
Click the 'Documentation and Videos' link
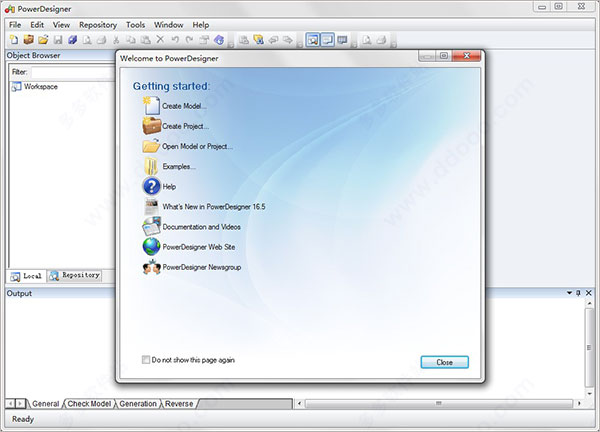(x=202, y=227)
